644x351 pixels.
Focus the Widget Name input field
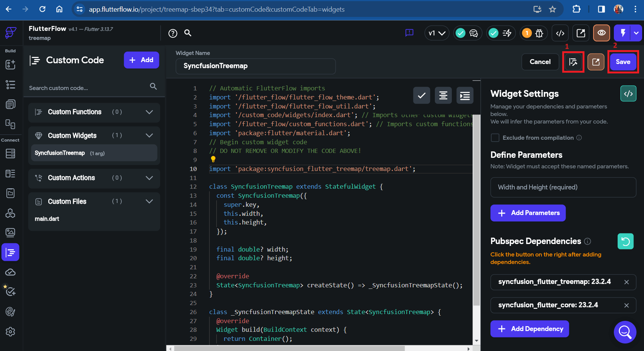pos(255,66)
